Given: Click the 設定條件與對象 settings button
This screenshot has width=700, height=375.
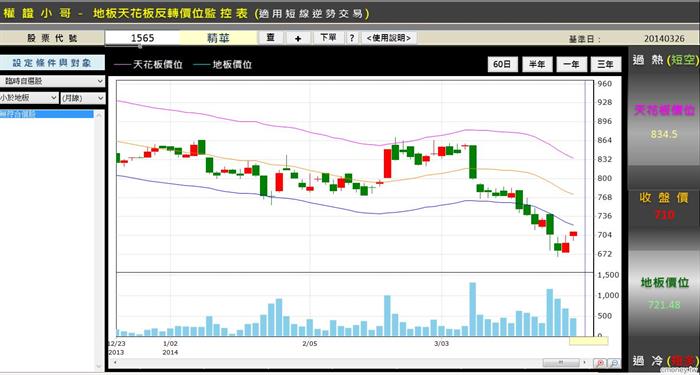Looking at the screenshot, I should click(x=52, y=63).
